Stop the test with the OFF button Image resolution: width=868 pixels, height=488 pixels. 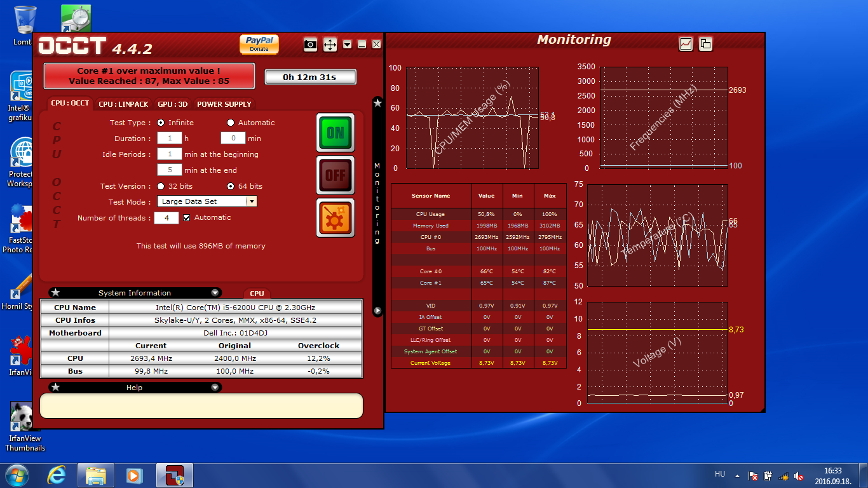[x=336, y=175]
